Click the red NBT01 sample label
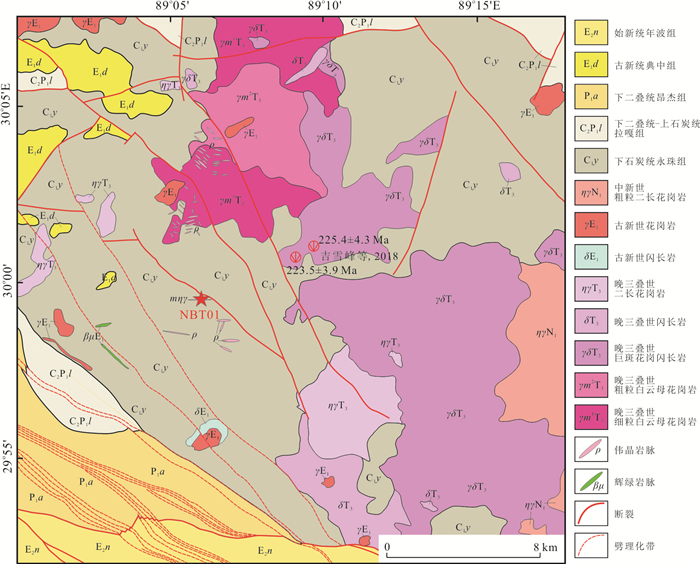 200,315
